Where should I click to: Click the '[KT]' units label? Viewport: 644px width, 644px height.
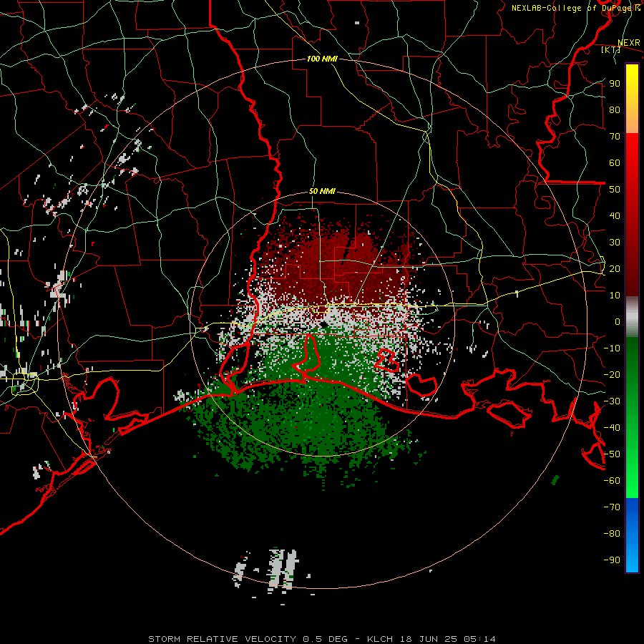click(x=611, y=49)
